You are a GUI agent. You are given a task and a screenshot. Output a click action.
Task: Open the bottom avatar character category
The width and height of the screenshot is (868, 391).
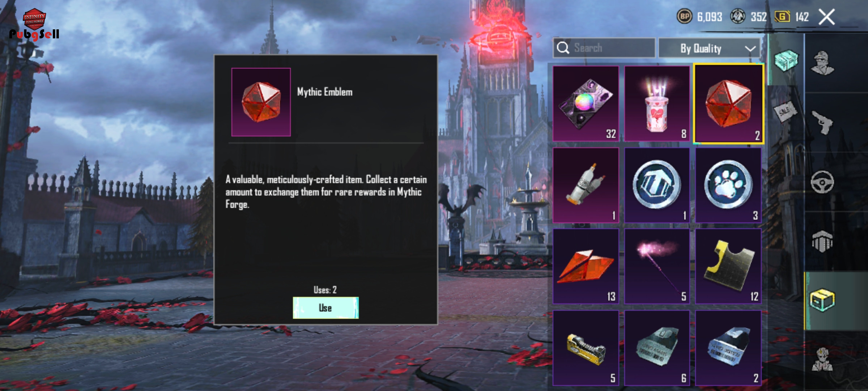click(822, 360)
